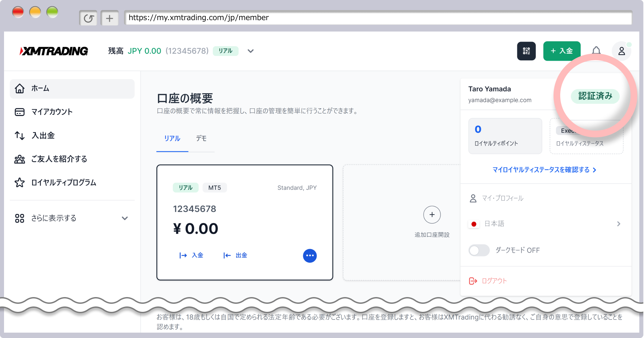Click the green 入金 button in header
Screen dimensions: 644x338
562,51
